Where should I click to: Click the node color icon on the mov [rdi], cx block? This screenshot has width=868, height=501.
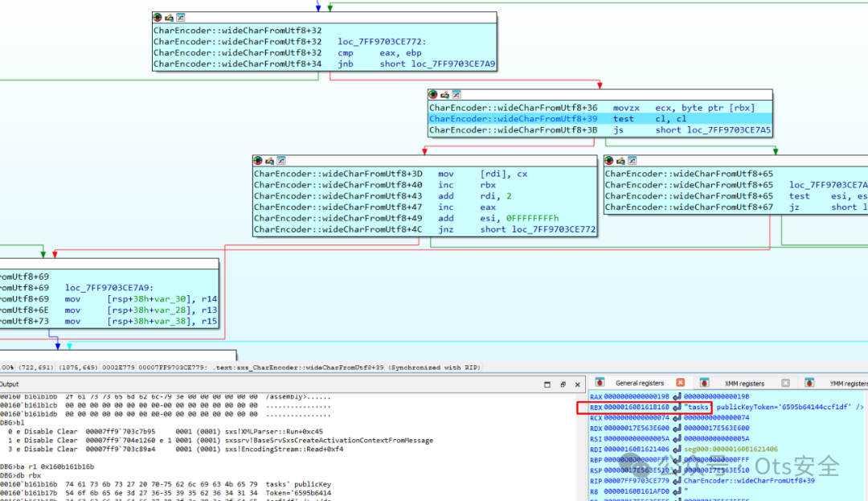(x=257, y=161)
